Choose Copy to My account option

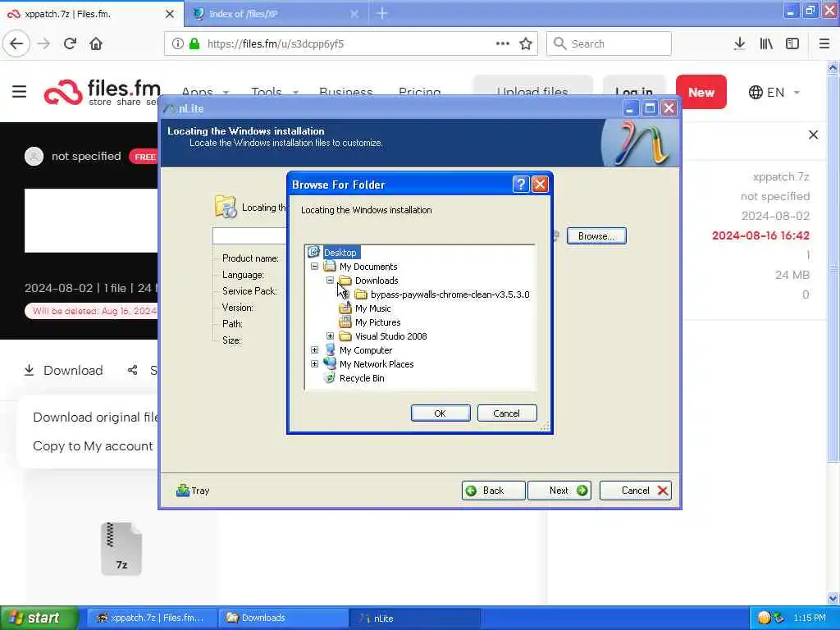coord(94,445)
